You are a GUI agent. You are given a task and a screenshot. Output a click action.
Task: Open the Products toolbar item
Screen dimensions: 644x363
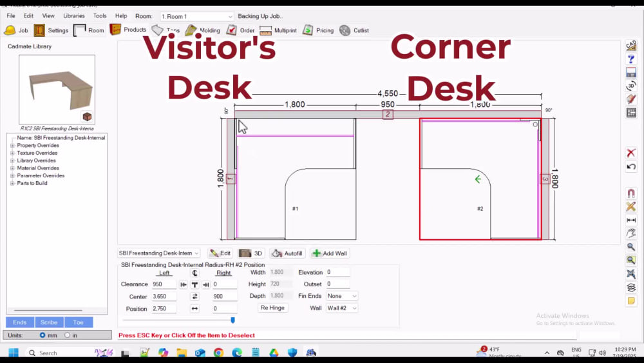pos(128,30)
